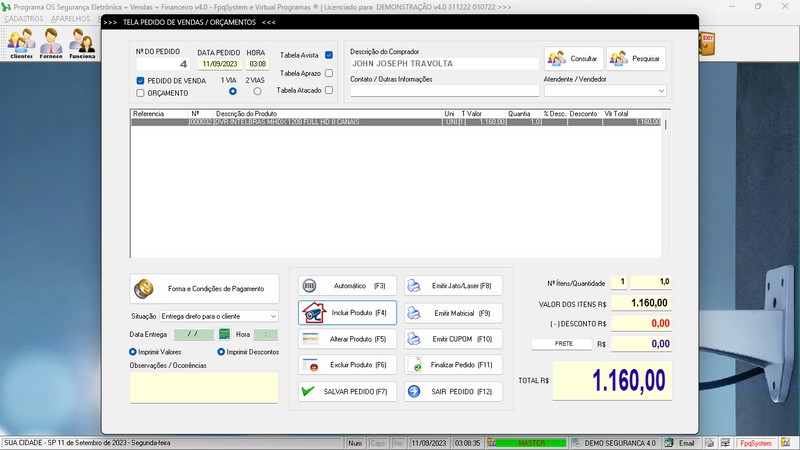Open the Funciona employees icon
The image size is (800, 450).
82,43
